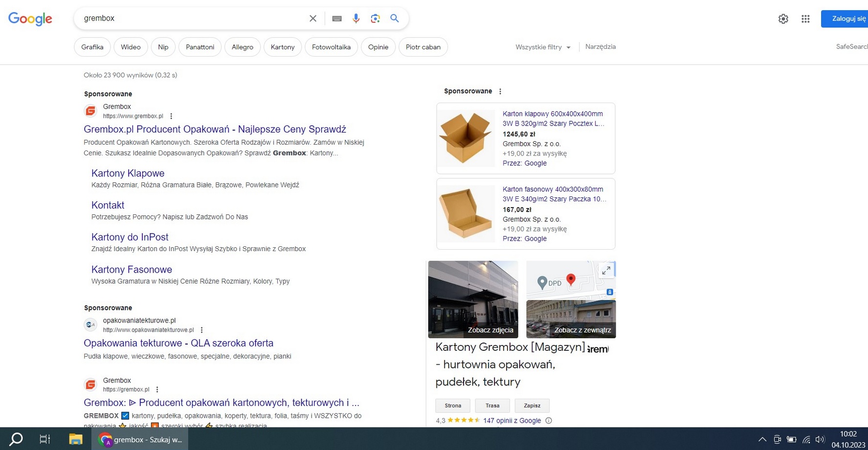The image size is (868, 450).
Task: Open the Google apps grid
Action: click(805, 19)
